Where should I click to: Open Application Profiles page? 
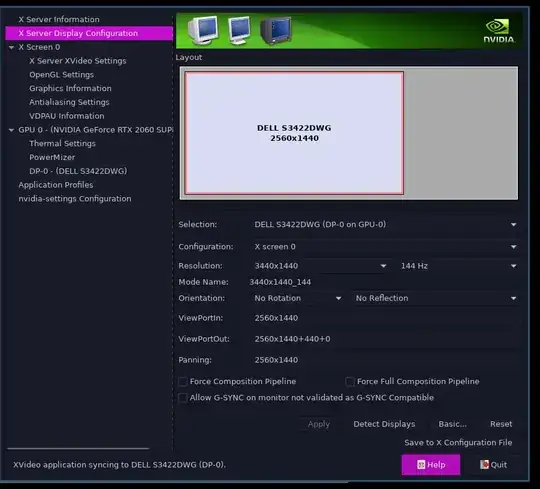point(56,185)
